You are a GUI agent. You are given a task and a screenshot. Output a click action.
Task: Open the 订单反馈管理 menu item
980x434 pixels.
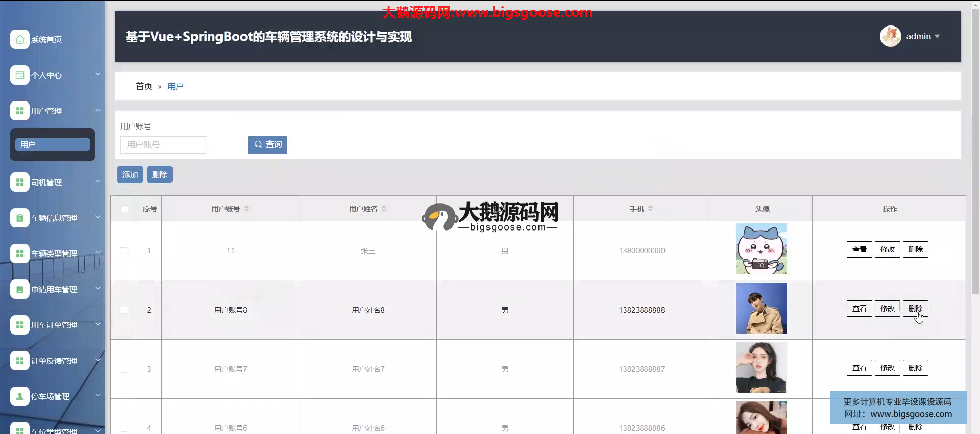point(54,361)
